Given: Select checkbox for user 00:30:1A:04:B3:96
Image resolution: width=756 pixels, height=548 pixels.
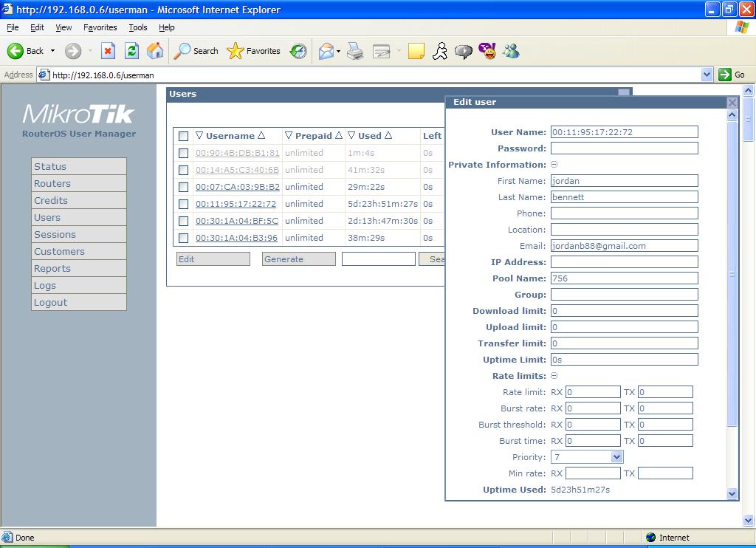Looking at the screenshot, I should [183, 238].
